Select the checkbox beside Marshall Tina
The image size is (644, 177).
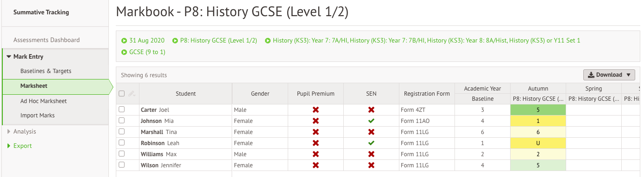[122, 132]
